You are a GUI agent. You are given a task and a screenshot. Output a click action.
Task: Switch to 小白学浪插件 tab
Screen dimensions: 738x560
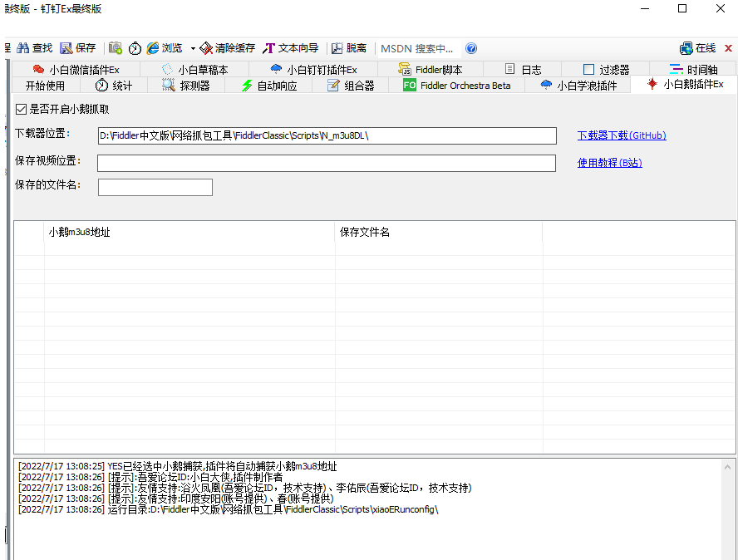click(578, 86)
